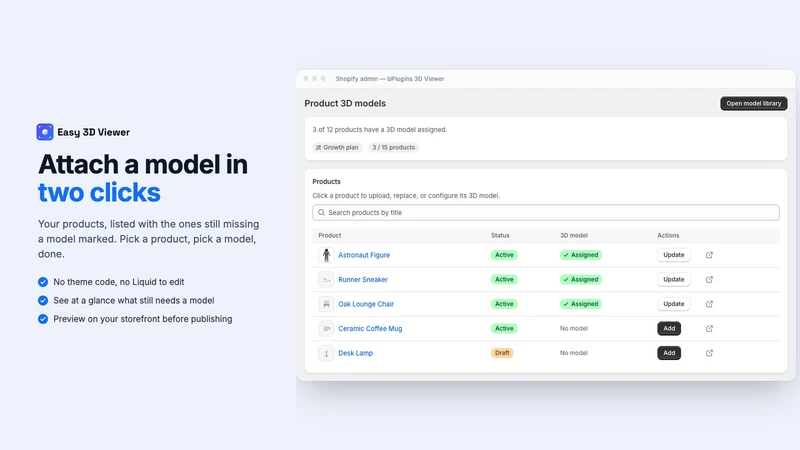Viewport: 800px width, 450px height.
Task: Open external link icon for Runner Sneaker
Action: pyautogui.click(x=709, y=280)
